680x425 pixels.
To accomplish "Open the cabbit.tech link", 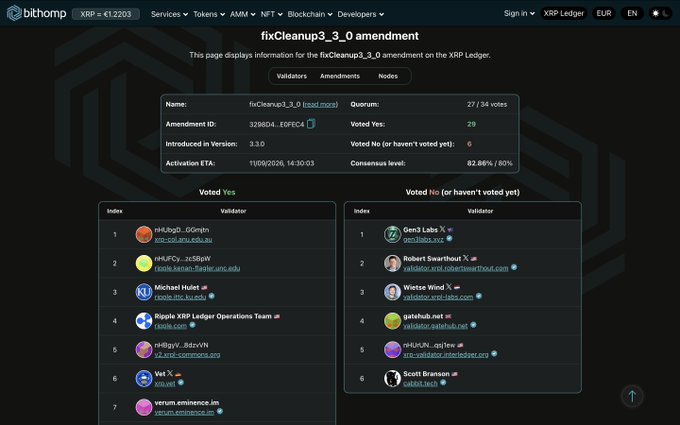I will [x=420, y=383].
